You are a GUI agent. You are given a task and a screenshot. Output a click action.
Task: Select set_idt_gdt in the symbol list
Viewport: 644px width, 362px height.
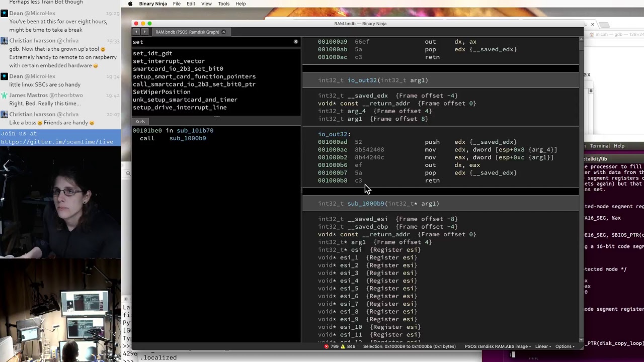(x=152, y=53)
